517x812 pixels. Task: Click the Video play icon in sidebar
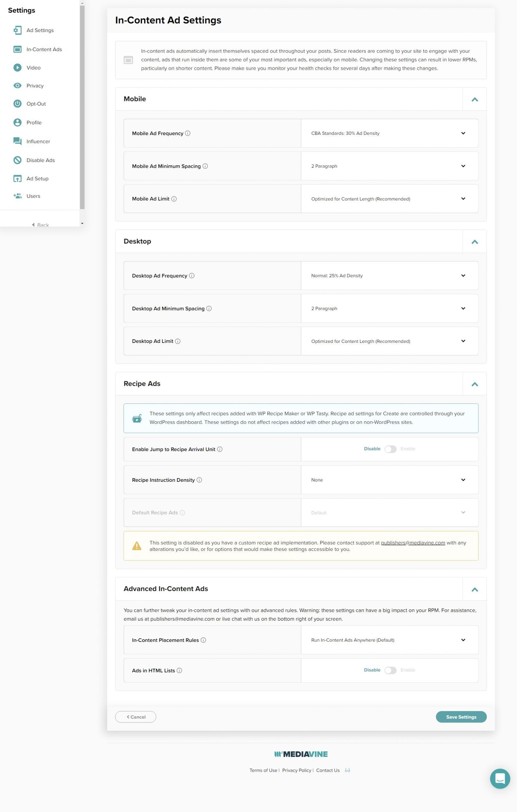pos(17,68)
